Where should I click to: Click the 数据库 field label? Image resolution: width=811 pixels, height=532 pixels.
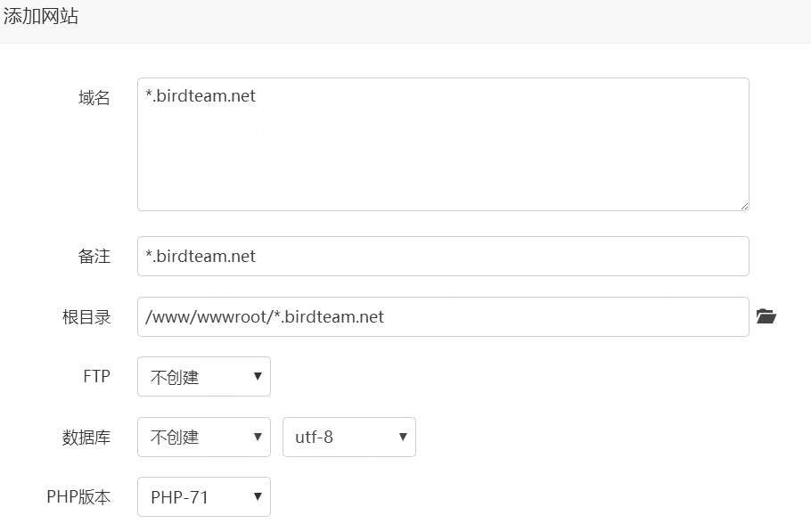click(x=86, y=438)
